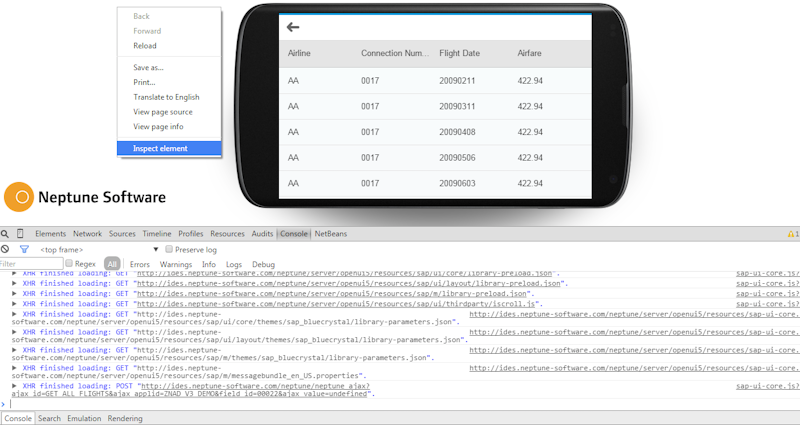Open the drawer Emulation tab
The image size is (800, 425).
tap(84, 418)
